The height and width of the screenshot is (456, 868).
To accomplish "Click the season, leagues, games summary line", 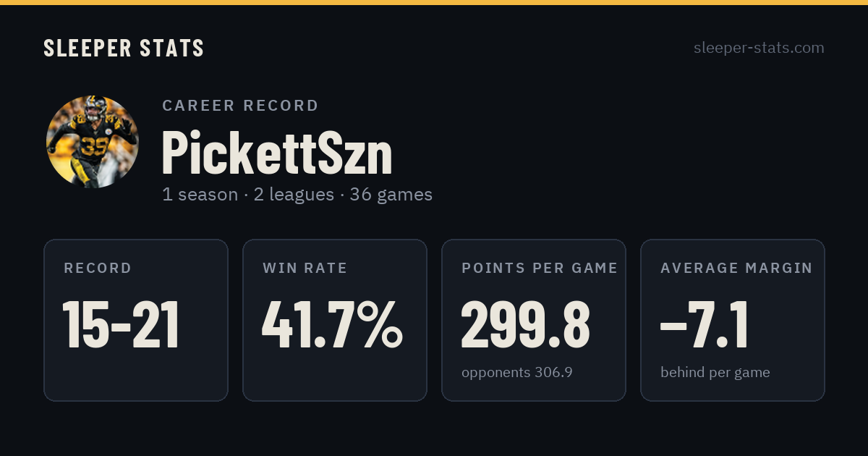I will pos(297,195).
